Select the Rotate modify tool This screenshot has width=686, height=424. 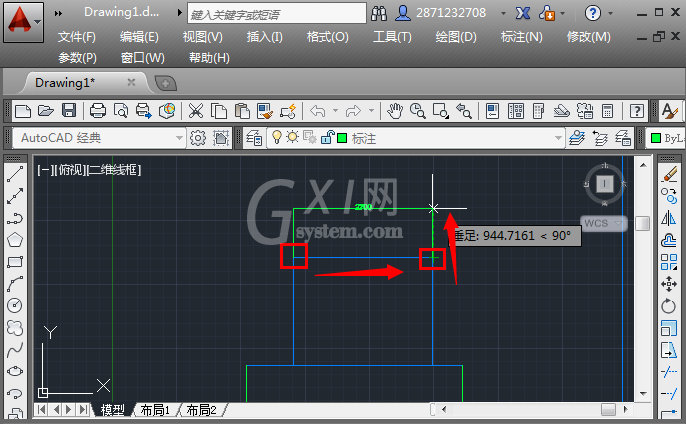669,305
